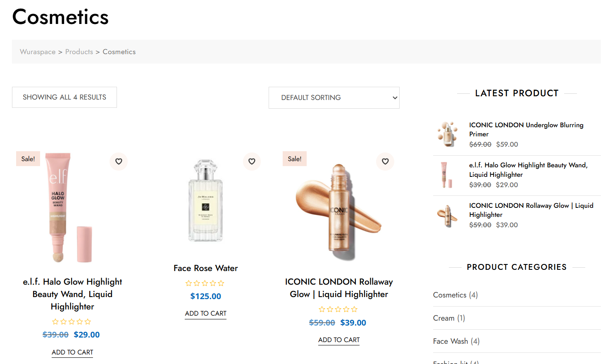The image size is (610, 364).
Task: Add ICONIC LONDON Rollaway Glow to wishlist
Action: tap(385, 162)
